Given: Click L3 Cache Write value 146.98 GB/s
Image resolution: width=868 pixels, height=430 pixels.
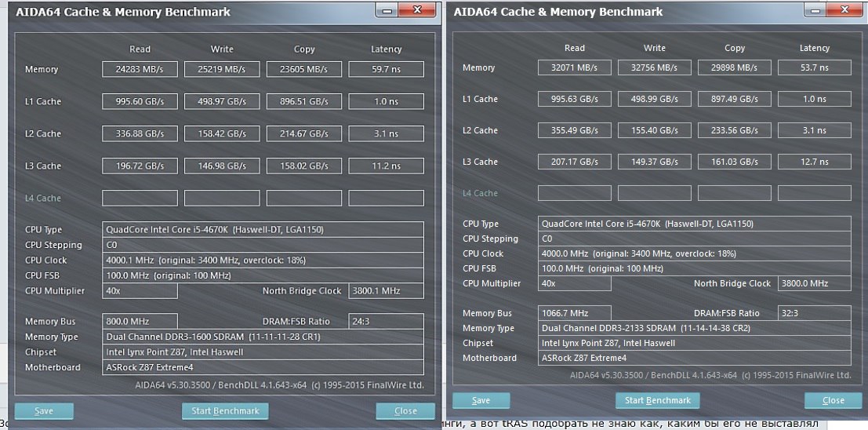Looking at the screenshot, I should click(x=222, y=166).
